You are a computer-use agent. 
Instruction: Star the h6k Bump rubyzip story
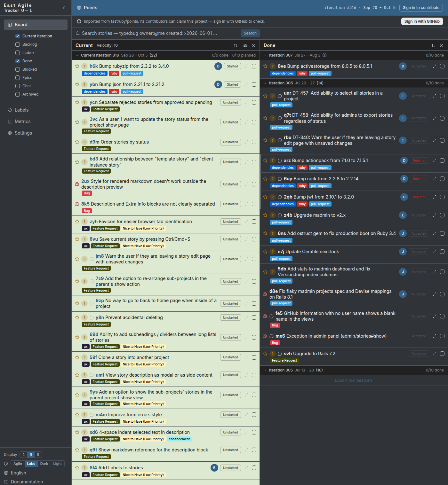(77, 66)
